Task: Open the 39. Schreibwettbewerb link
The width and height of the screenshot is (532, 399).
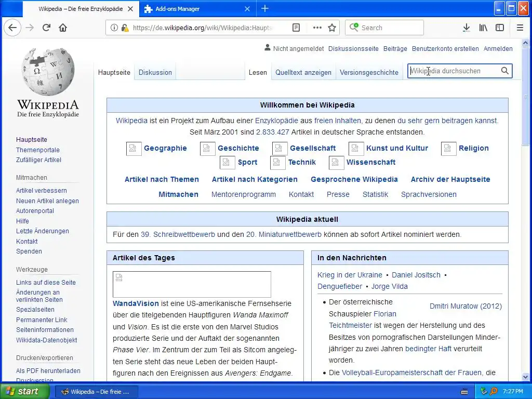Action: 178,234
